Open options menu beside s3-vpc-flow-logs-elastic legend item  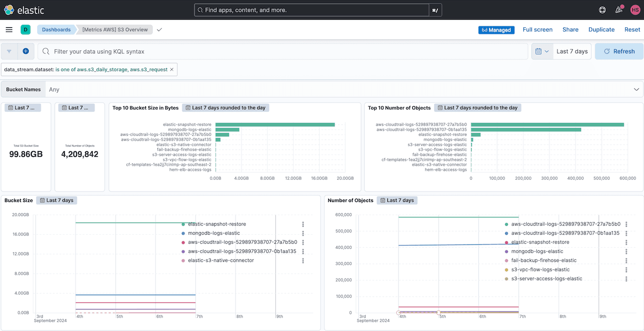coord(626,270)
